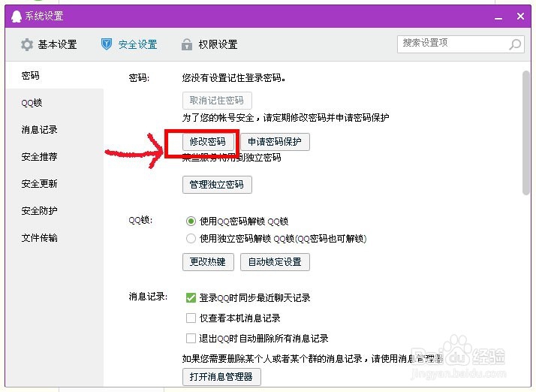This screenshot has height=392, width=536.
Task: Open 消息记录 in the sidebar
Action: (54, 130)
